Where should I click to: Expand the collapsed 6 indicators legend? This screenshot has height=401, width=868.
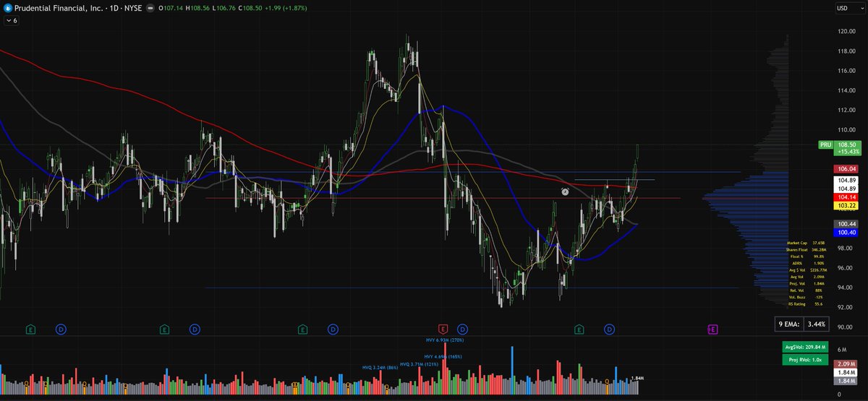point(12,21)
